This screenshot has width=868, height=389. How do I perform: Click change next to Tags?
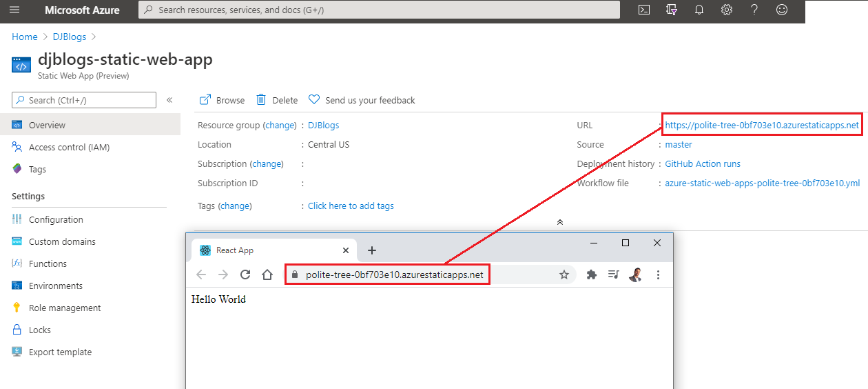235,206
